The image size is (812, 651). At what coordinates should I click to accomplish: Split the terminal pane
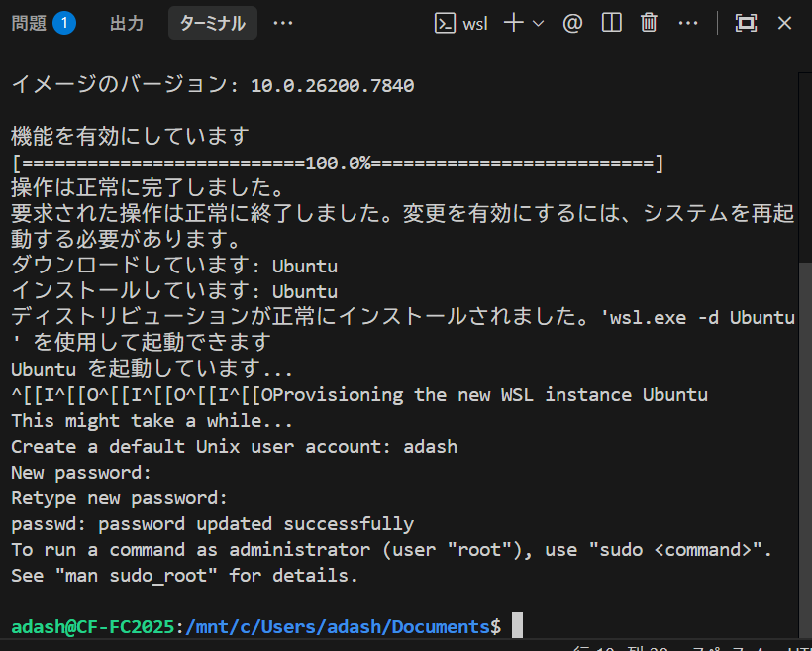[612, 23]
